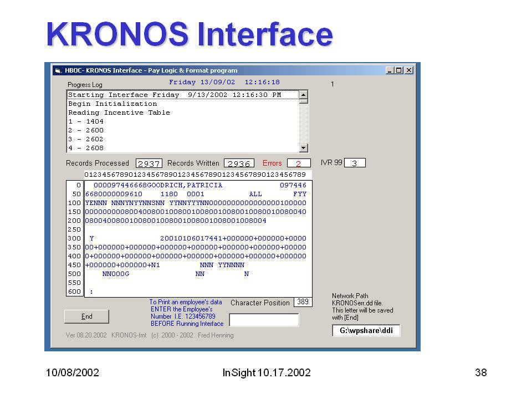The image size is (532, 399).
Task: Click the application icon in the title bar
Action: click(58, 70)
